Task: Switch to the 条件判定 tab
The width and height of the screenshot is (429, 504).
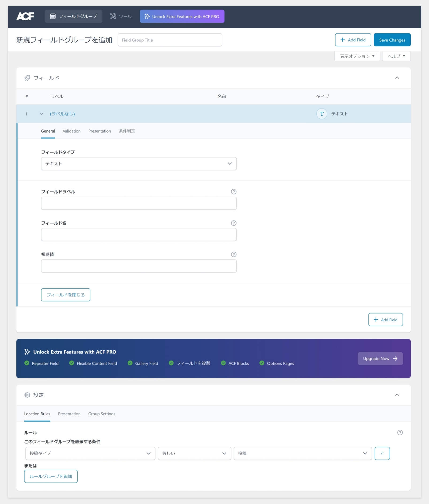Action: pyautogui.click(x=127, y=131)
